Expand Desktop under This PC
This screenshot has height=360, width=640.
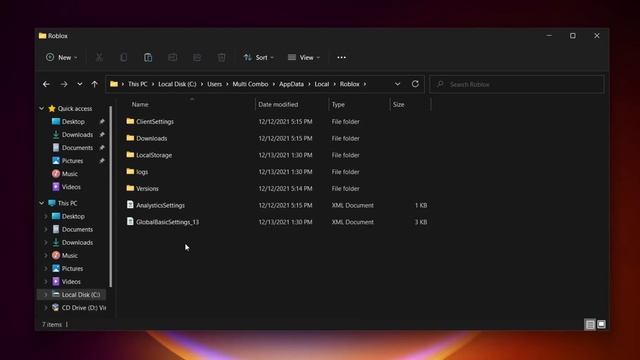coord(46,216)
